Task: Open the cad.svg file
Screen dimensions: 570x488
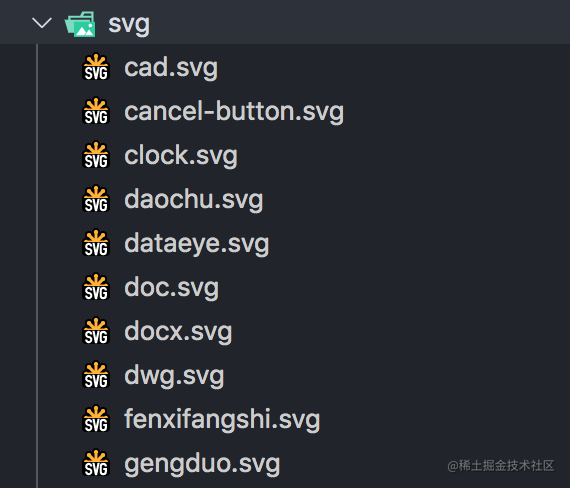Action: coord(171,68)
